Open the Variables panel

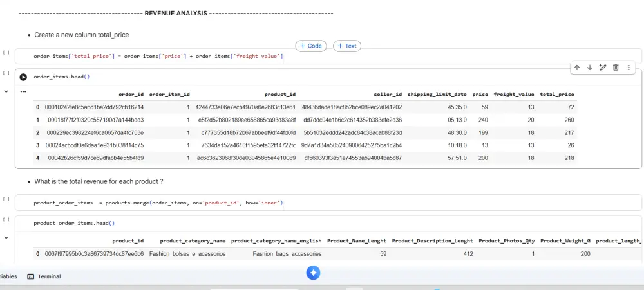(8, 276)
